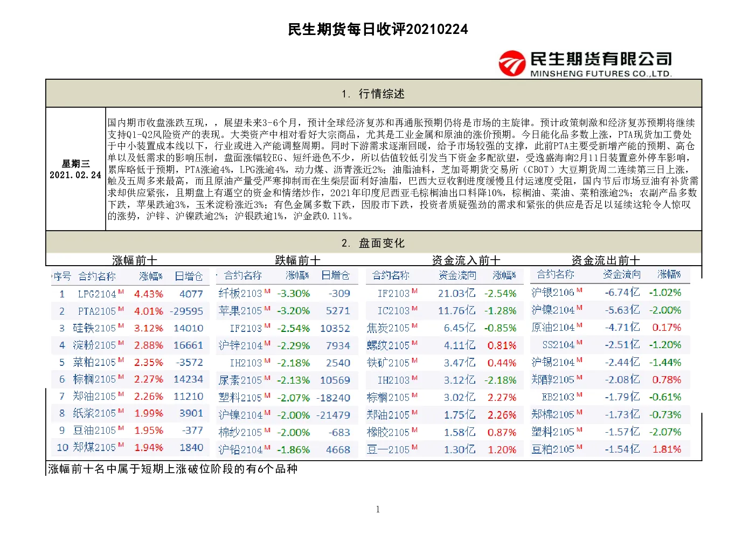Image resolution: width=756 pixels, height=534 pixels.
Task: Select the date cell 星期三 2021.02.24
Action: pyautogui.click(x=75, y=169)
